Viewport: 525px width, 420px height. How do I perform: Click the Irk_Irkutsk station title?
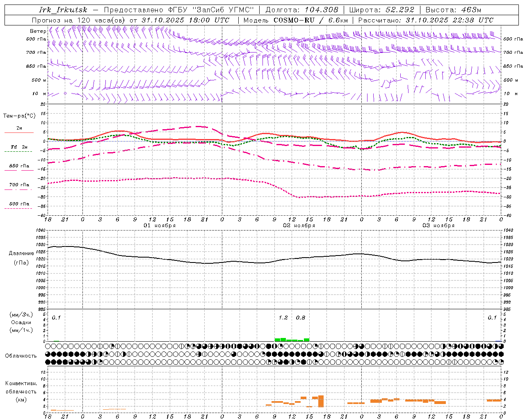[x=63, y=10]
